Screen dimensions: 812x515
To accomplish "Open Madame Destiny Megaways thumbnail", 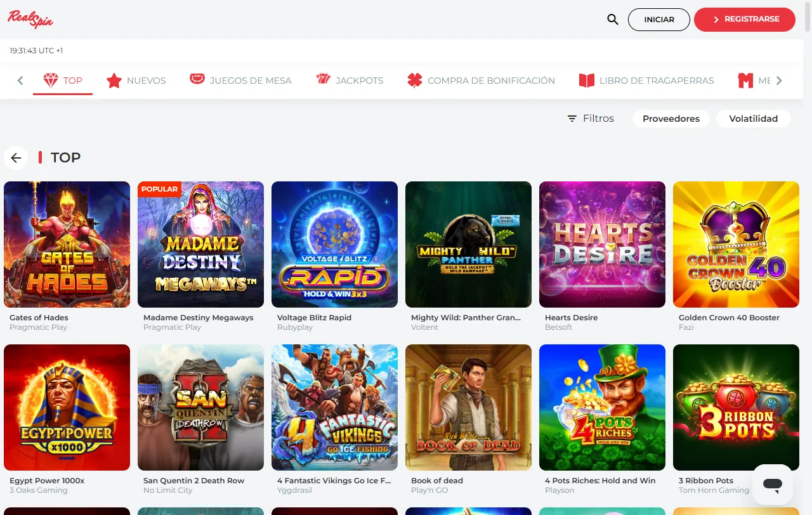I will [200, 244].
